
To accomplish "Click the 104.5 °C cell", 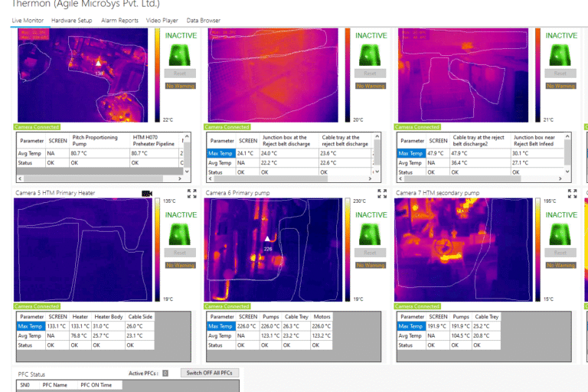I will tap(460, 336).
